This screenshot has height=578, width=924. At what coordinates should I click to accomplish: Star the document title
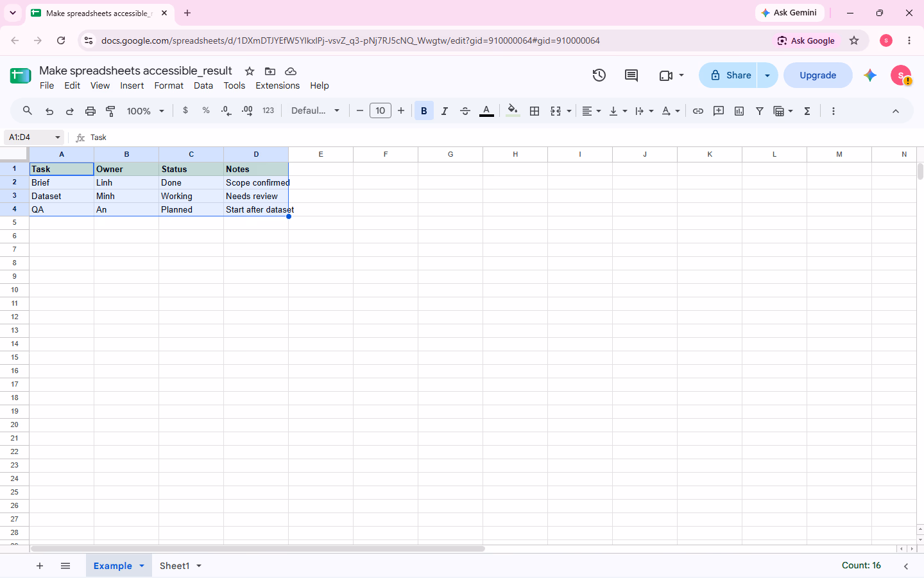[x=250, y=71]
